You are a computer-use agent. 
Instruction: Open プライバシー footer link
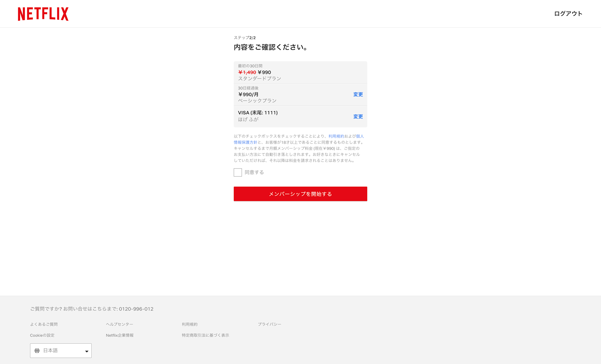click(x=269, y=324)
